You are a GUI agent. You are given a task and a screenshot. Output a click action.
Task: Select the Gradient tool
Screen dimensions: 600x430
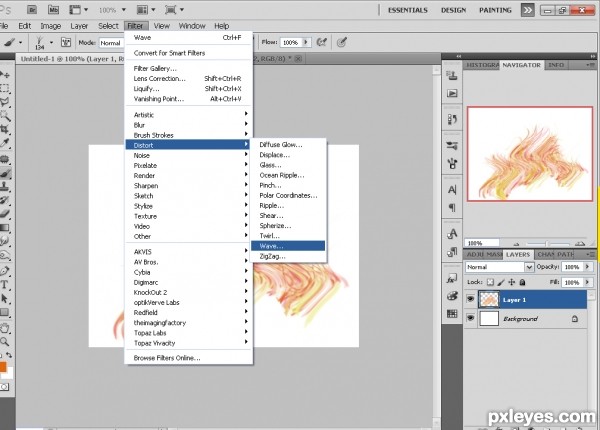click(x=5, y=228)
